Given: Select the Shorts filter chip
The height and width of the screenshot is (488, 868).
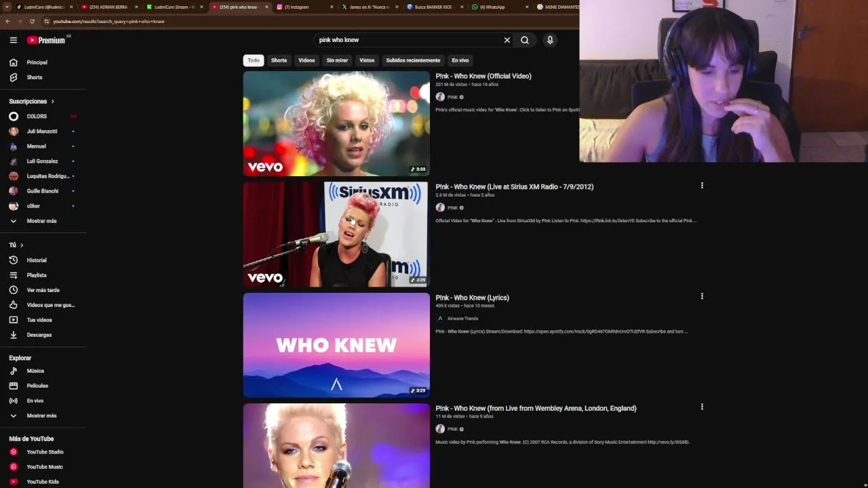Looking at the screenshot, I should pyautogui.click(x=279, y=60).
